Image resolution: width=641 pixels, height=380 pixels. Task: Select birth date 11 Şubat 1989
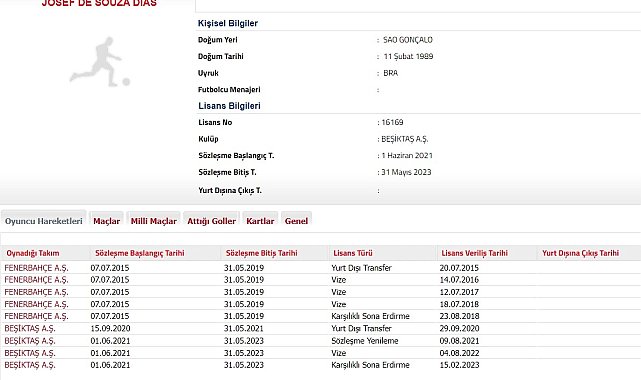click(x=408, y=56)
